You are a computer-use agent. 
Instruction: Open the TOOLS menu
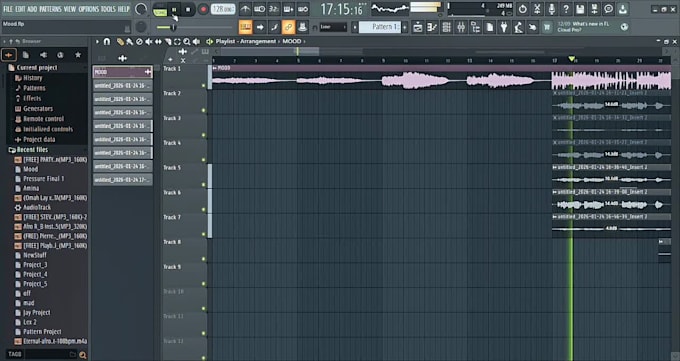108,9
